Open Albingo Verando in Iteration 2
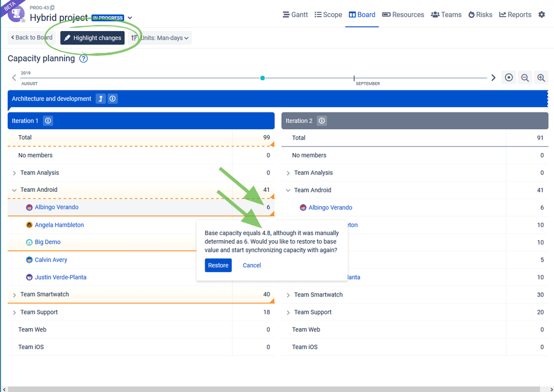This screenshot has width=554, height=392. [331, 207]
